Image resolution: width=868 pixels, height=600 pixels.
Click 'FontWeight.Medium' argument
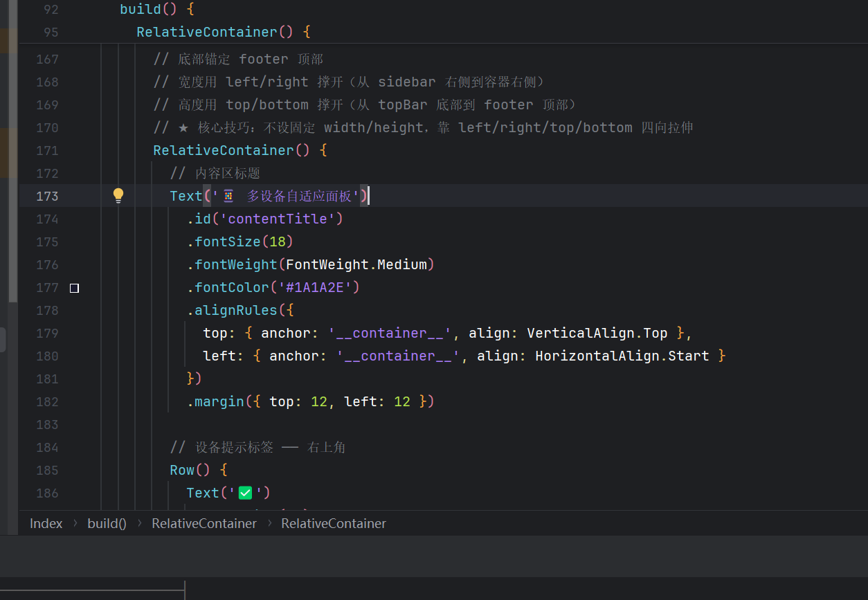[x=357, y=265]
